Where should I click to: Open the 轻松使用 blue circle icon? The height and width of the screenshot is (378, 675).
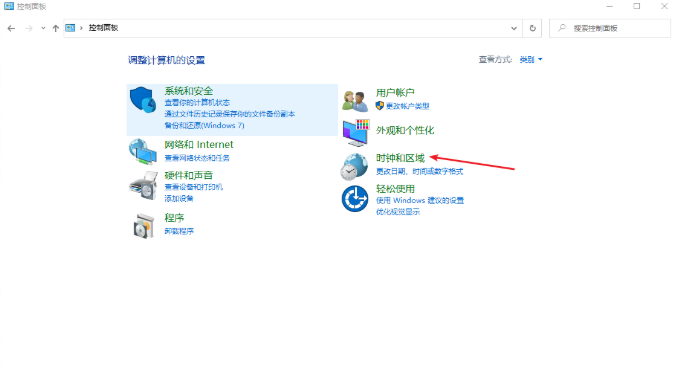[355, 199]
